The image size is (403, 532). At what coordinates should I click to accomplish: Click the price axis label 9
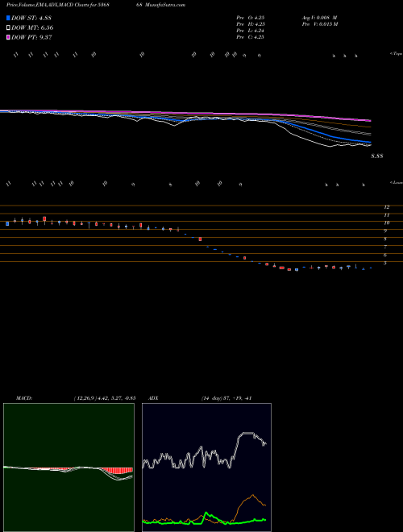click(385, 231)
